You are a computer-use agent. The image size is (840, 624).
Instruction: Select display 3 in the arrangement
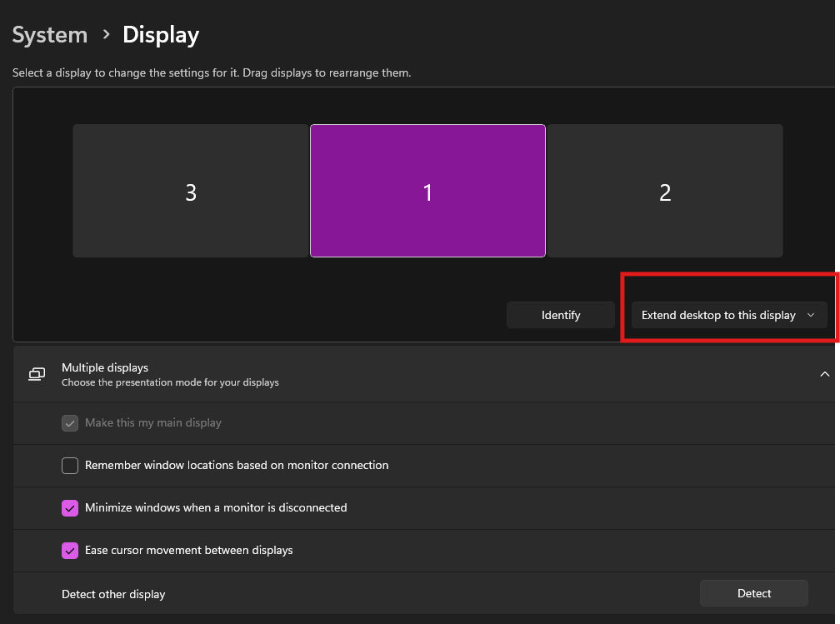[191, 192]
